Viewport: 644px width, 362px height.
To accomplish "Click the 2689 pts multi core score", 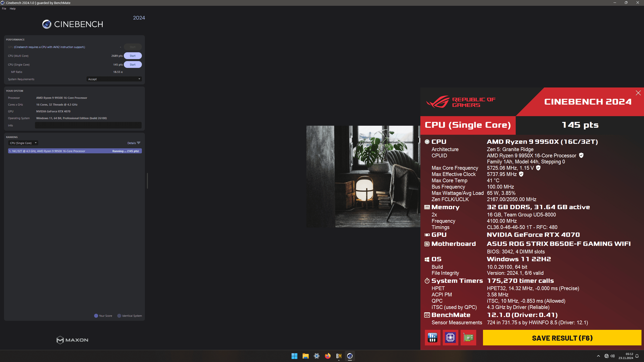I will click(x=117, y=56).
